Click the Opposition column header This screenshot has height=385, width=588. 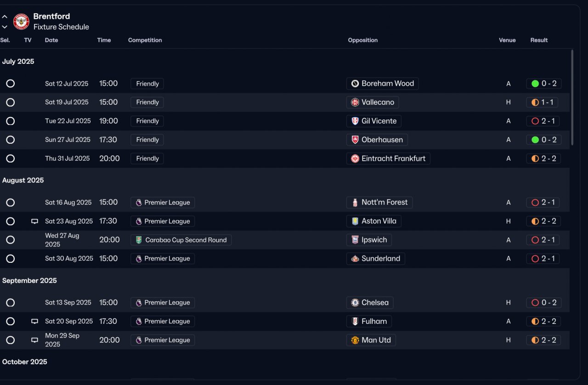click(x=363, y=40)
